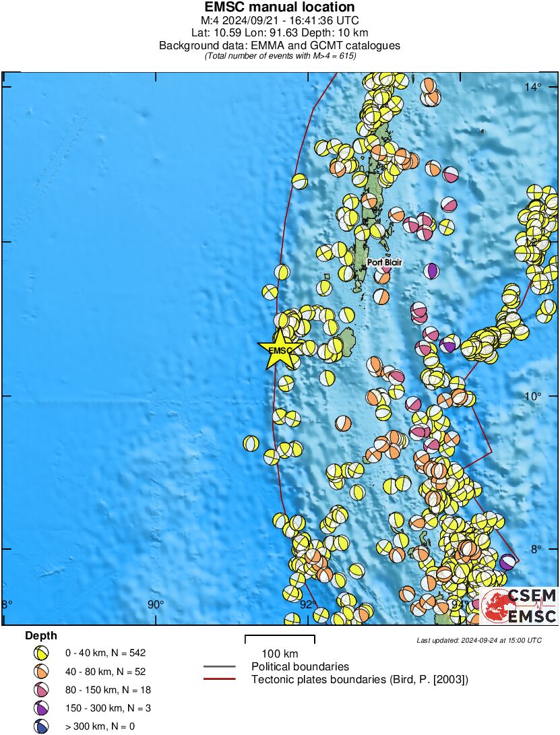Screen dimensions: 560x735
Task: Click the 'Last updated' timestamp text
Action: coord(478,640)
